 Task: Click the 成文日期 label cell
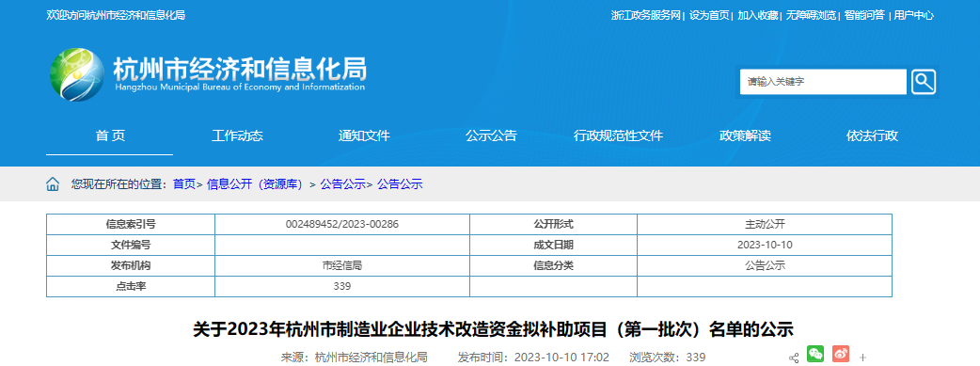pos(553,246)
